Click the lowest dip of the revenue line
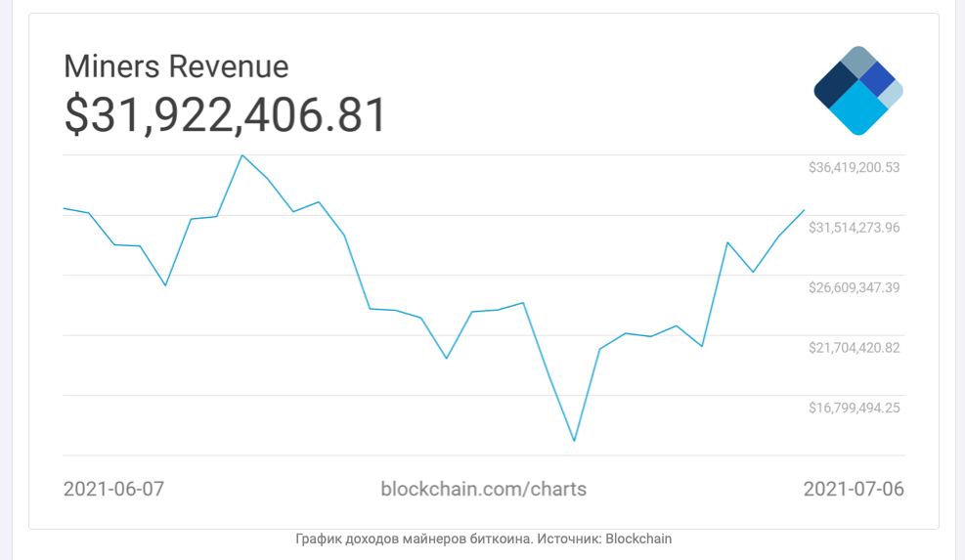Viewport: 965px width, 560px height. (574, 441)
